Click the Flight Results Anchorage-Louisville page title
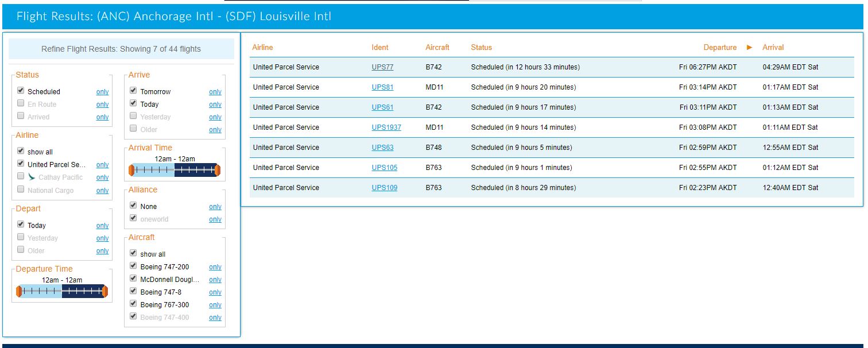Screen dimensions: 868x348 pyautogui.click(x=174, y=17)
